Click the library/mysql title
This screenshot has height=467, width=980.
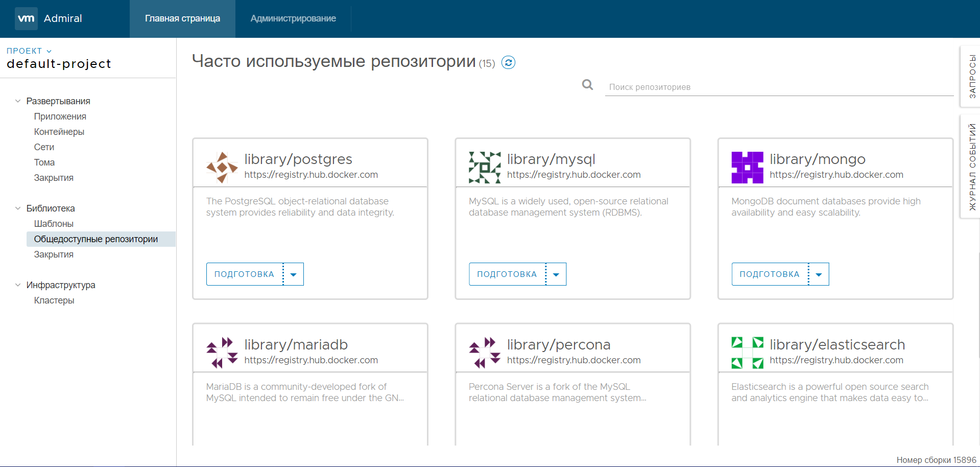(551, 159)
